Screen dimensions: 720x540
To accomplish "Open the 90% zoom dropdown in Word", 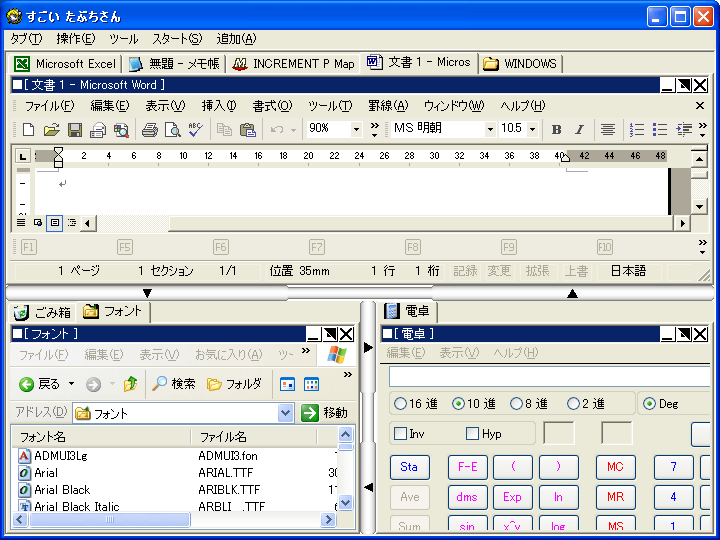I will point(356,129).
